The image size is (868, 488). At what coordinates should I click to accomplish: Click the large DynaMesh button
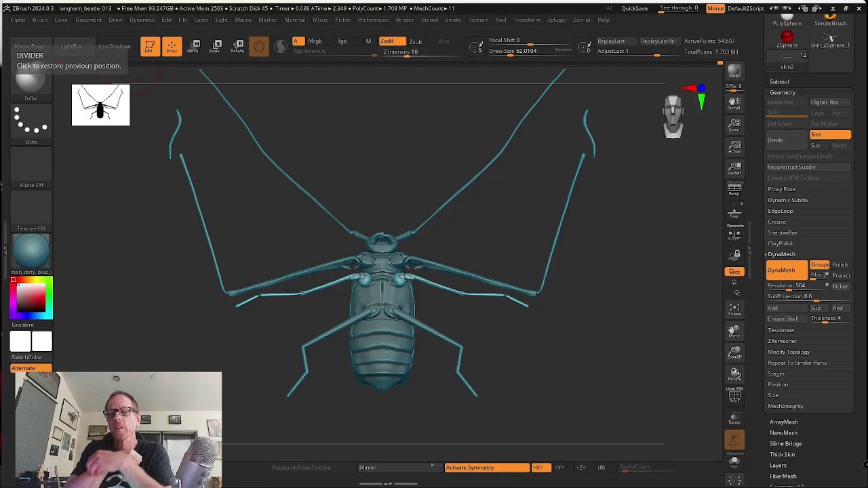[787, 270]
